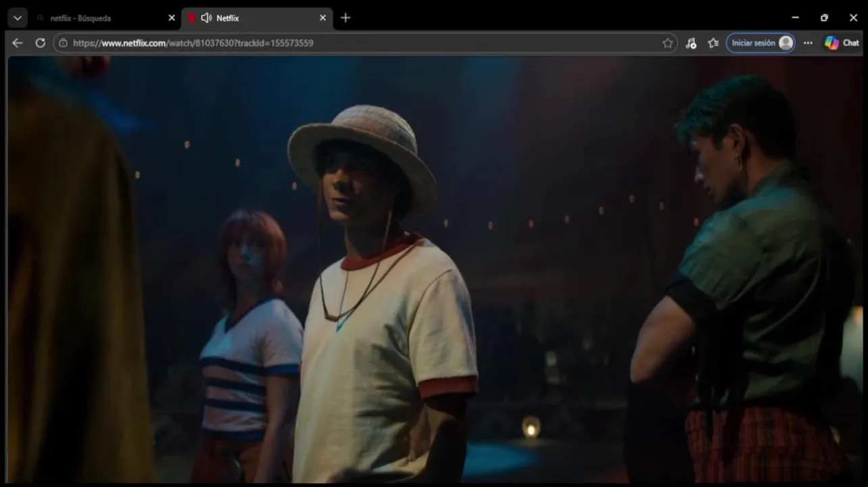Minimize the browser window
Viewport: 868px width, 487px height.
point(795,18)
